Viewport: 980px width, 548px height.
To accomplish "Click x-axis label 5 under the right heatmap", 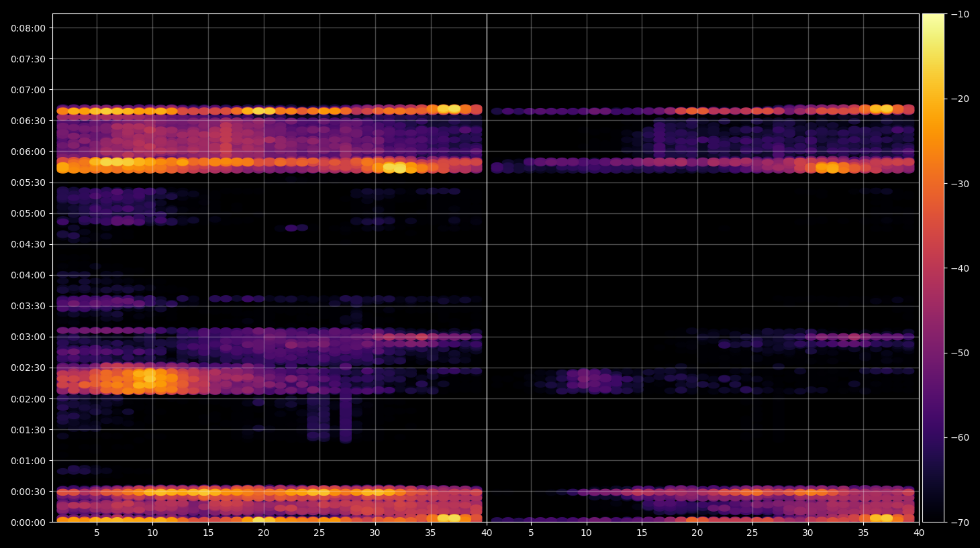I will [531, 533].
